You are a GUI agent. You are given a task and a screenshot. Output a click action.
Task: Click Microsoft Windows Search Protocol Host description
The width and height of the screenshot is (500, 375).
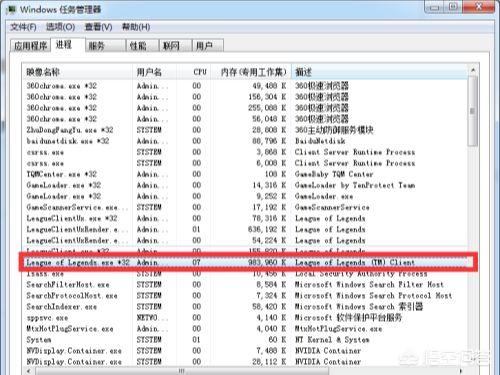(x=373, y=295)
